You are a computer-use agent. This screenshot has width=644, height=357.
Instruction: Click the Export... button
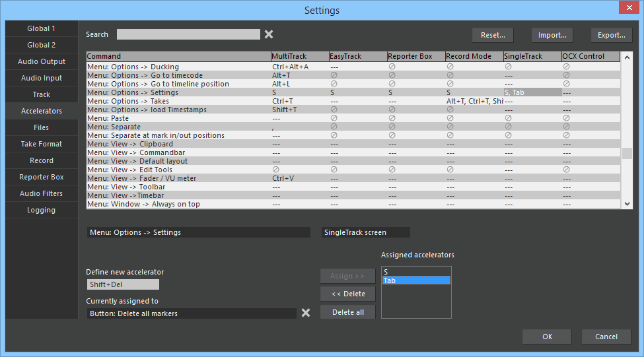click(611, 35)
